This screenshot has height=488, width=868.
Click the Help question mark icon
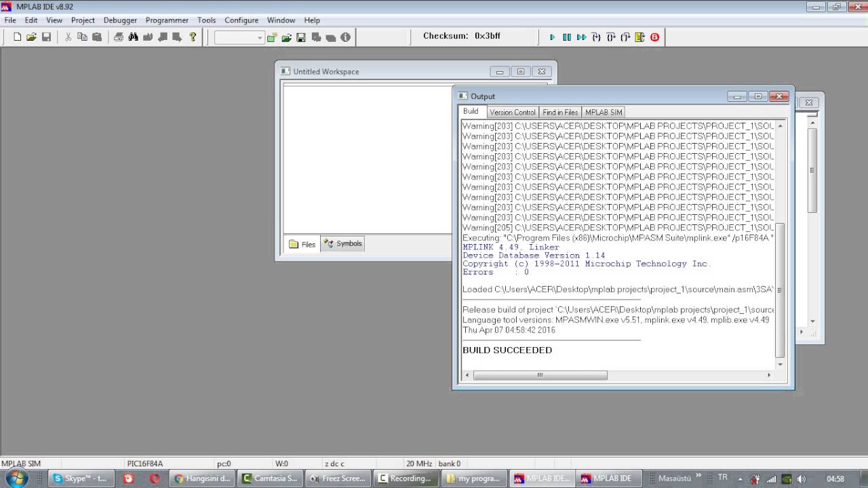(193, 37)
